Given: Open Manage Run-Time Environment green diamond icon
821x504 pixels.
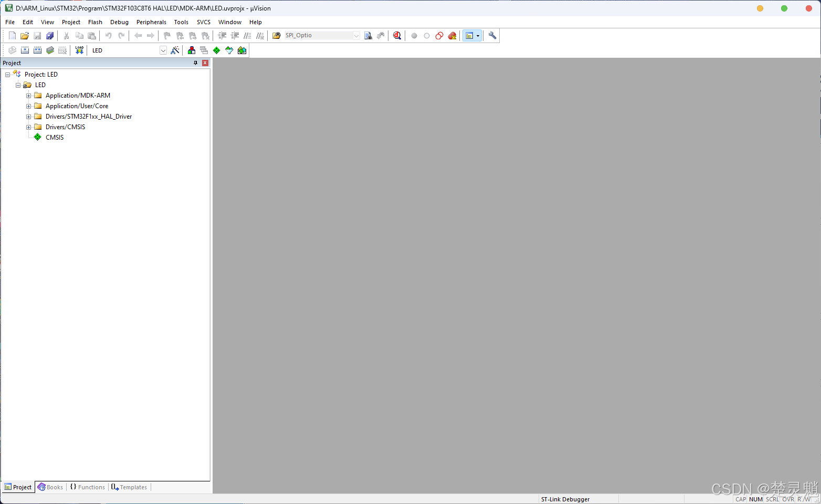Looking at the screenshot, I should [217, 50].
